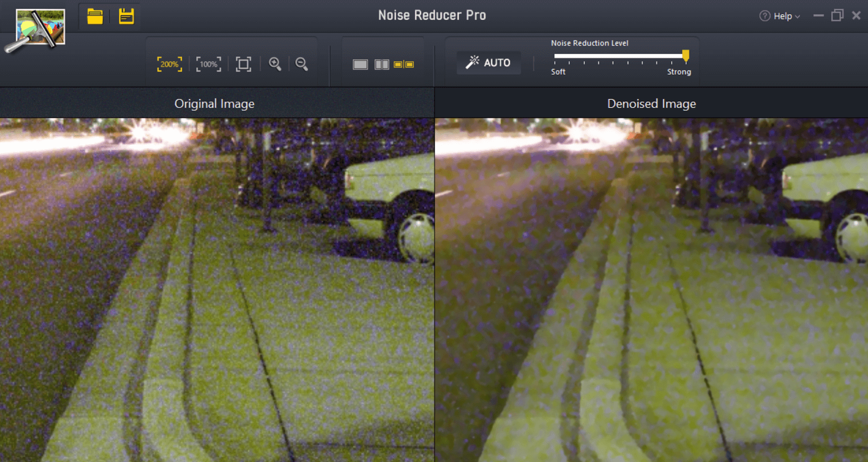Image resolution: width=868 pixels, height=462 pixels.
Task: Click the Strong label under slider
Action: 679,72
